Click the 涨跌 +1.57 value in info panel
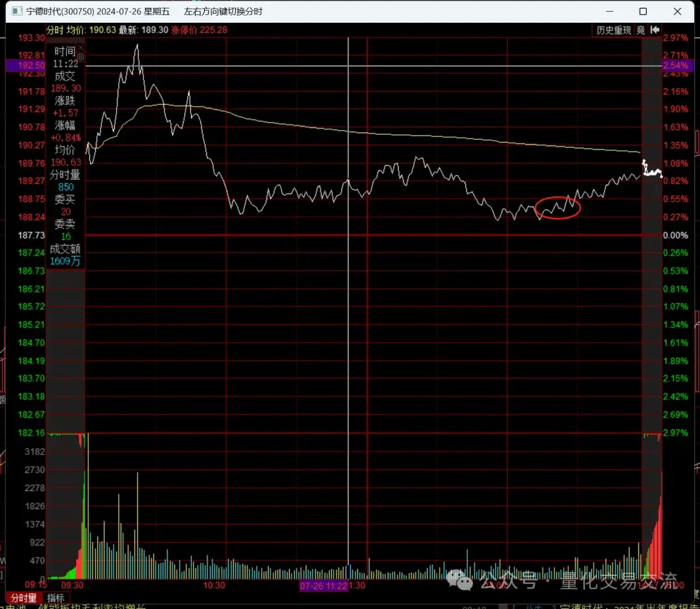This screenshot has width=700, height=609. click(x=65, y=113)
